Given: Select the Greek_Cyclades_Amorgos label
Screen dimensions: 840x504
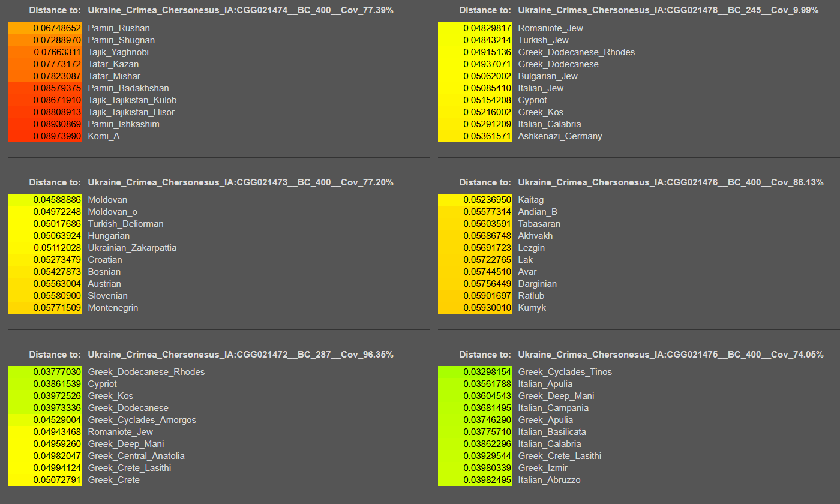Looking at the screenshot, I should point(142,420).
